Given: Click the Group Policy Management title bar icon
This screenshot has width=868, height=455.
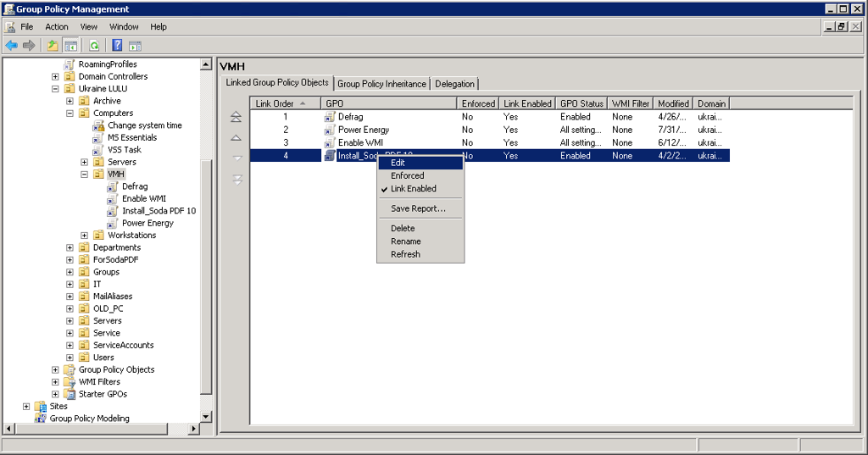Looking at the screenshot, I should 8,8.
